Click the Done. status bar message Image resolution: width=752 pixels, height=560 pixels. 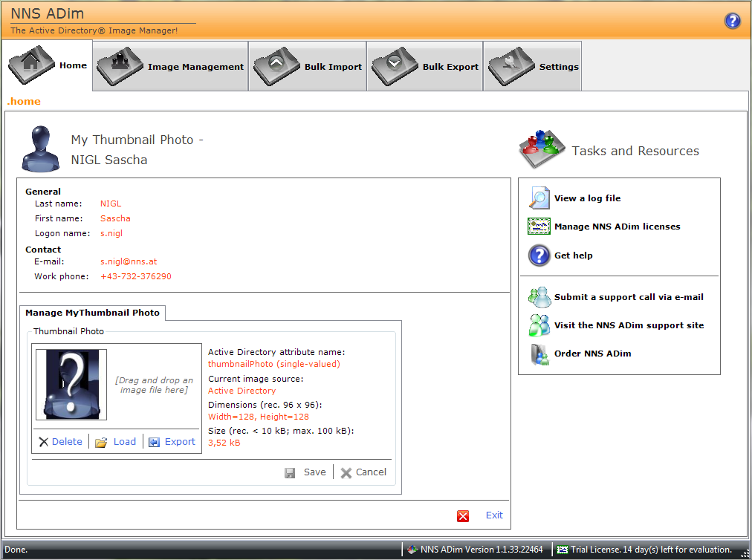[16, 550]
